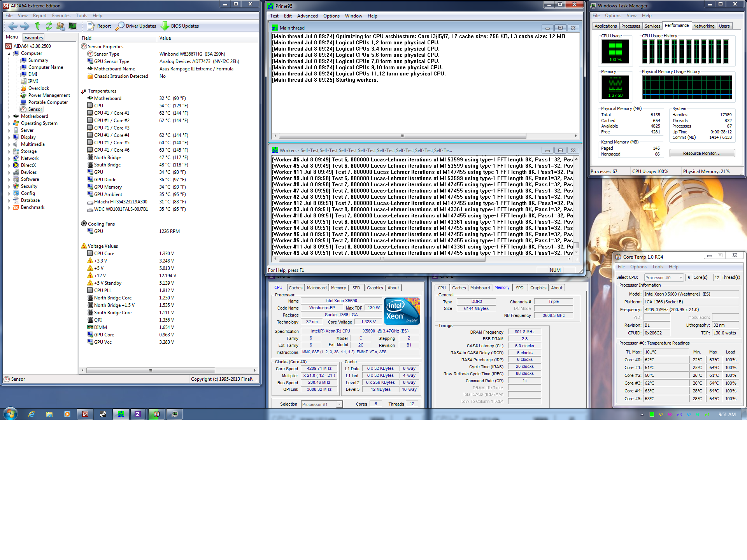
Task: Click Prime95 taskbar button
Action: [x=121, y=414]
